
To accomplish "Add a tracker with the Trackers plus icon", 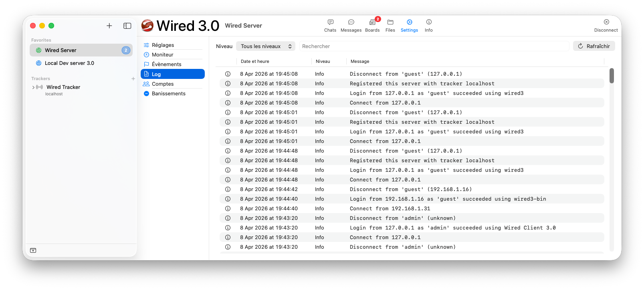I will click(133, 79).
